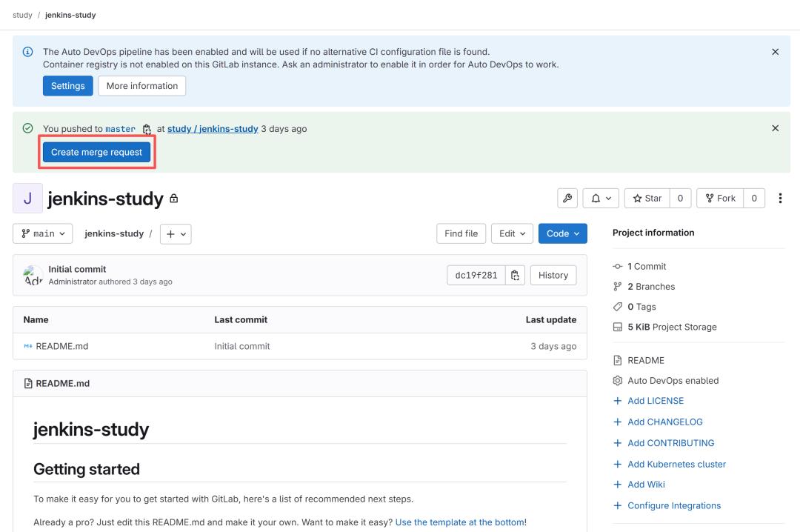
Task: Open the blue Code dropdown
Action: coord(562,233)
